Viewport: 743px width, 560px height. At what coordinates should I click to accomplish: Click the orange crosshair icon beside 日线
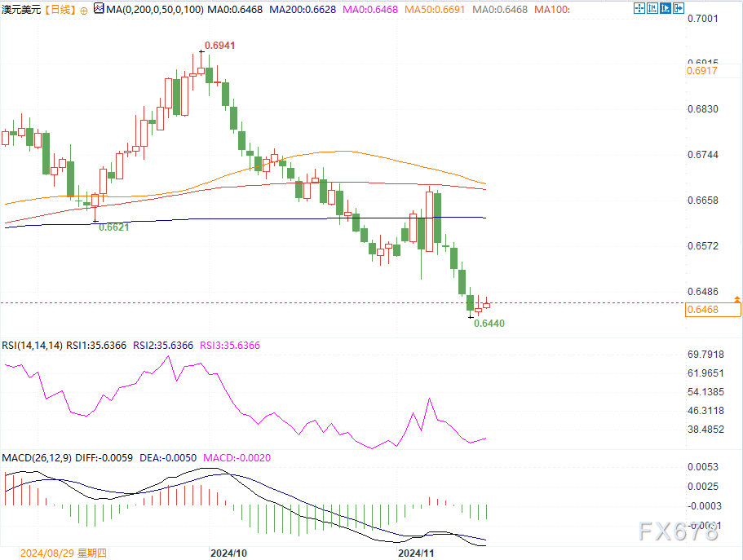click(85, 10)
